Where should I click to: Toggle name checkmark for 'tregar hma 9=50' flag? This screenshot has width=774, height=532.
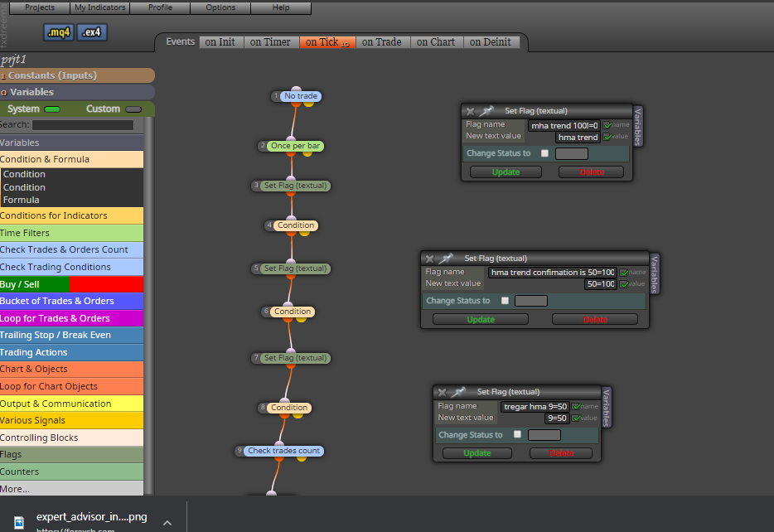tap(577, 407)
